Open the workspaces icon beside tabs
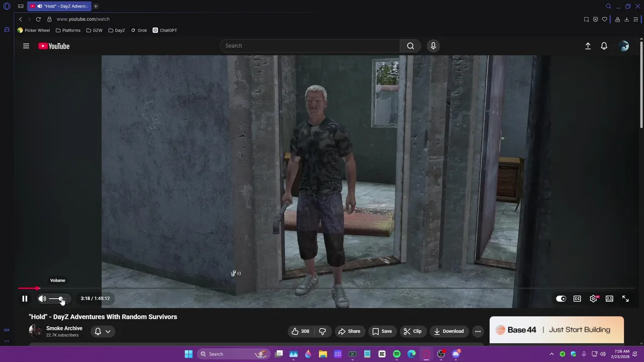The height and width of the screenshot is (362, 644). [x=21, y=6]
